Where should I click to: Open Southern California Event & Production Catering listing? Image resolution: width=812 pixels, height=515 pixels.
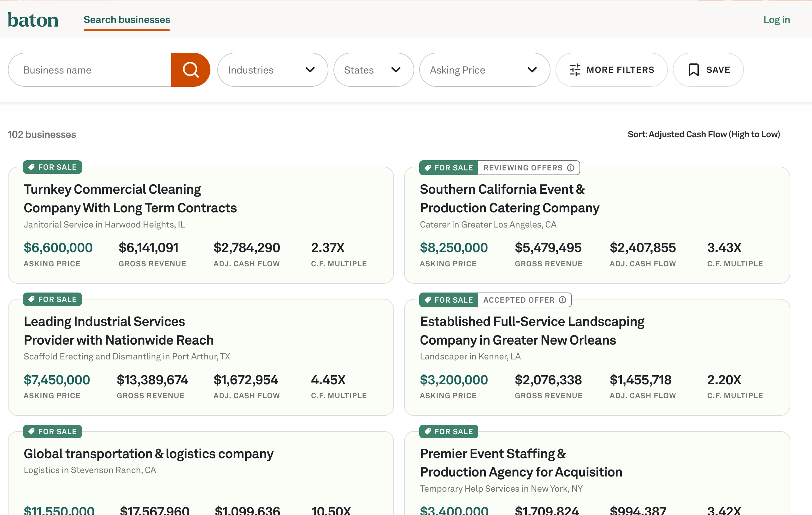[509, 199]
